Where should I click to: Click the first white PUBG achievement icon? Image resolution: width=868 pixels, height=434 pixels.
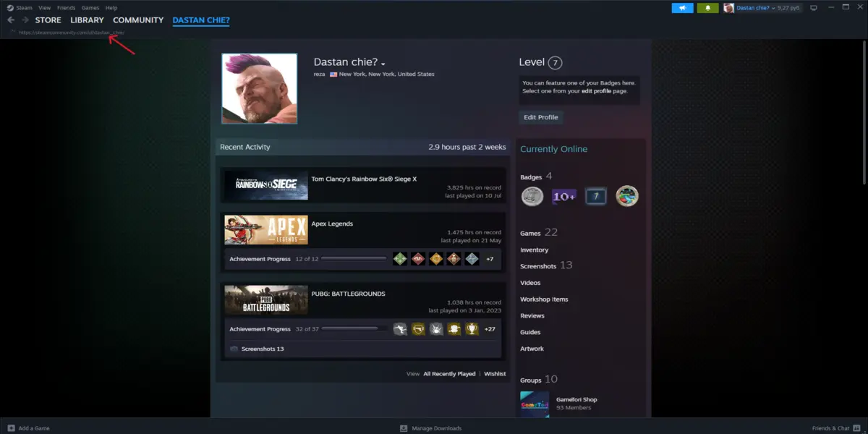(x=400, y=329)
